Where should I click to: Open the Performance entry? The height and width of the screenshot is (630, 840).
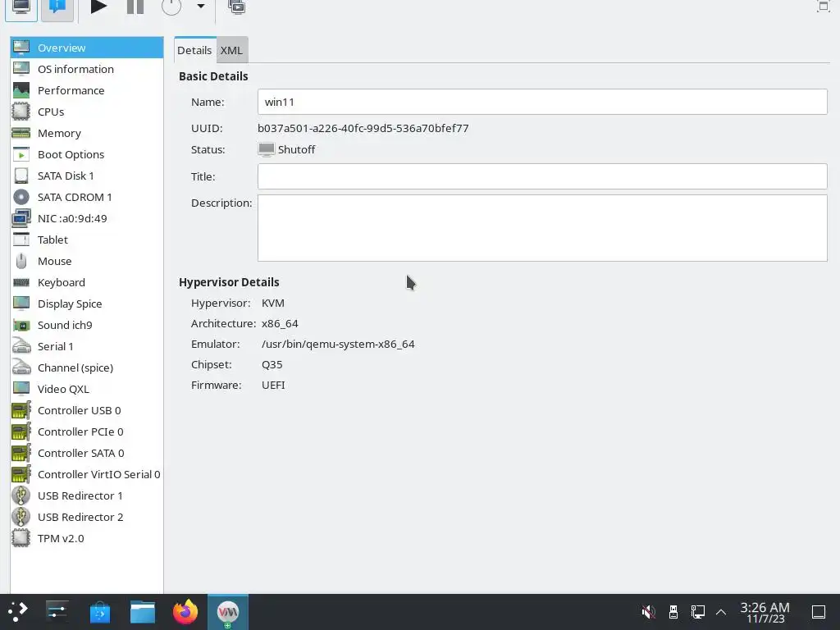click(87, 90)
